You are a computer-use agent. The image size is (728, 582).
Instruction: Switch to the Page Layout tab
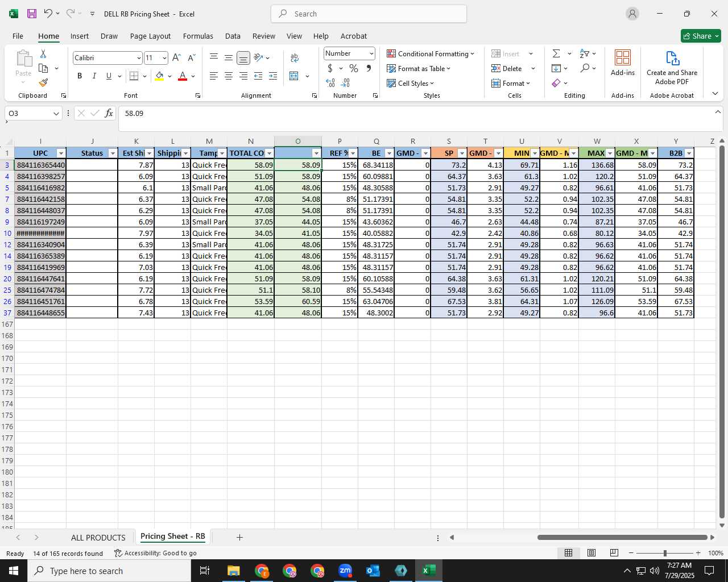coord(150,36)
